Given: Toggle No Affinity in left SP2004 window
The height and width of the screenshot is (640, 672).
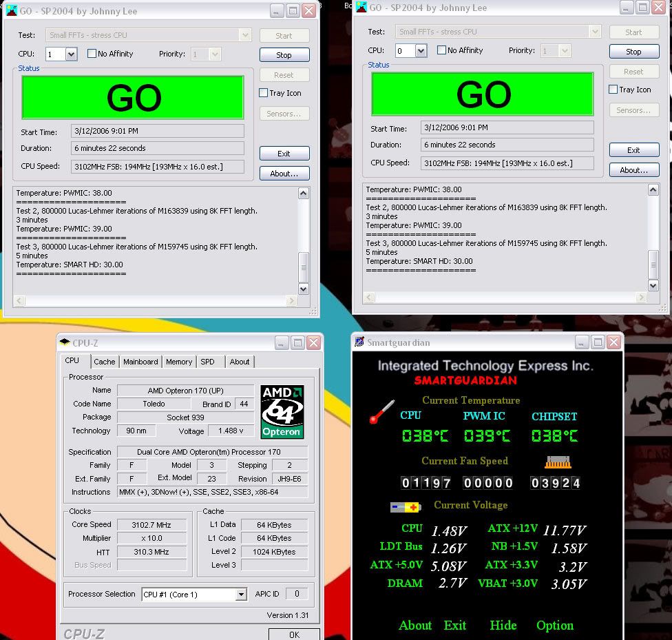Looking at the screenshot, I should coord(92,54).
